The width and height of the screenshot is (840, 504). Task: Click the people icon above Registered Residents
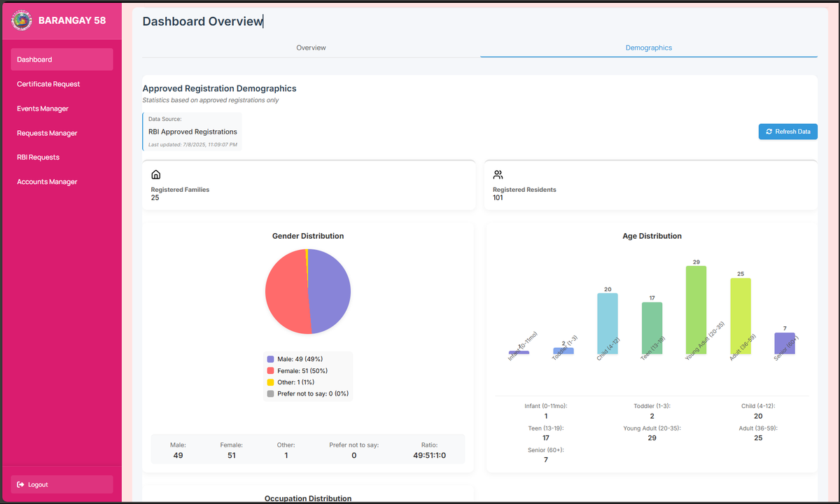(498, 174)
